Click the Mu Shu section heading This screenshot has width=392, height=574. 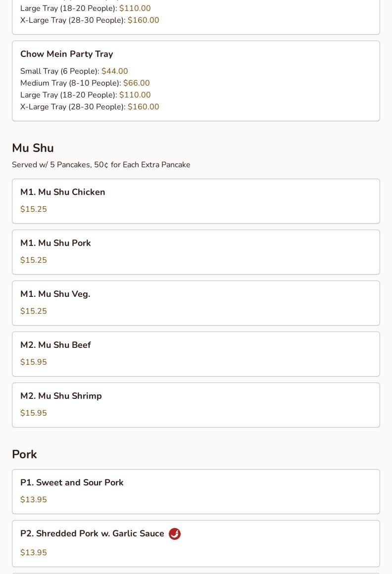33,148
